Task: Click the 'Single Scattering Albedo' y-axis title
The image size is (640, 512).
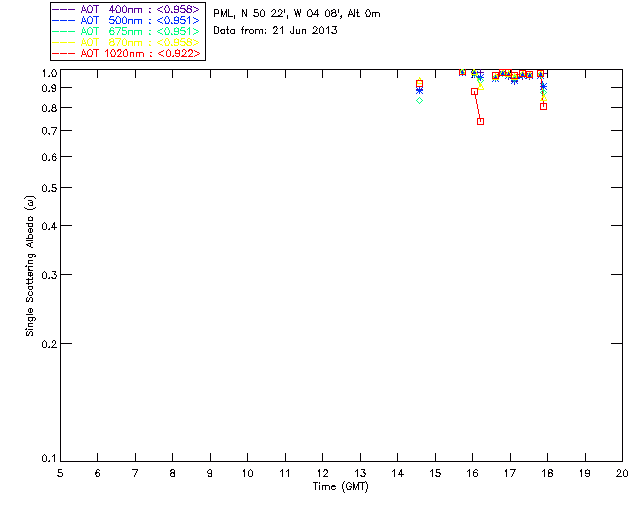Action: (x=30, y=266)
